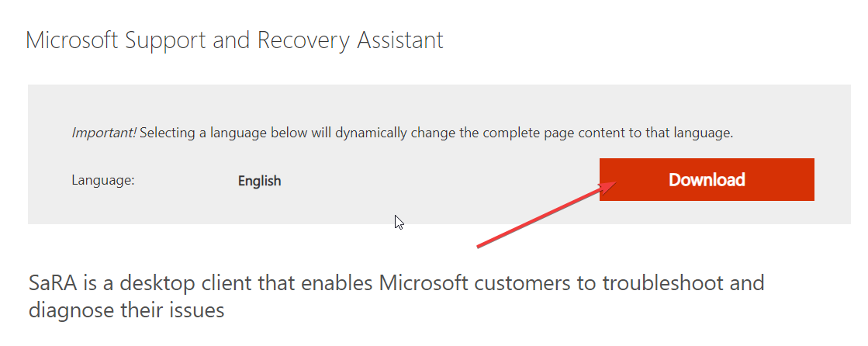Click the red arrow's head at Download
The width and height of the screenshot is (868, 346).
point(608,186)
